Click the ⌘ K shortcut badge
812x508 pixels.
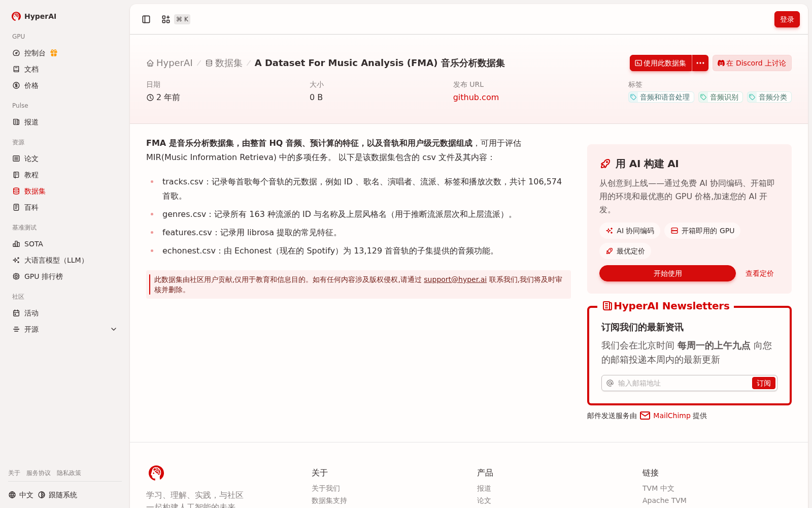click(182, 19)
